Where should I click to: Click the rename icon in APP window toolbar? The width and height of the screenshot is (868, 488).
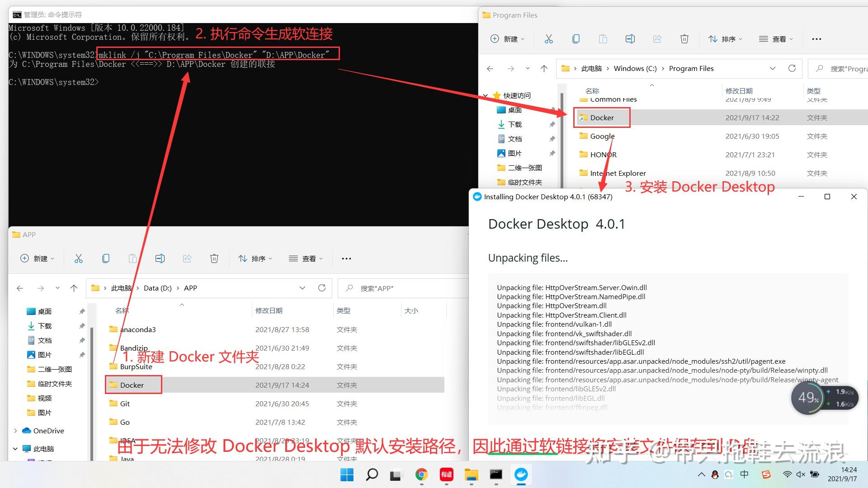(x=160, y=258)
